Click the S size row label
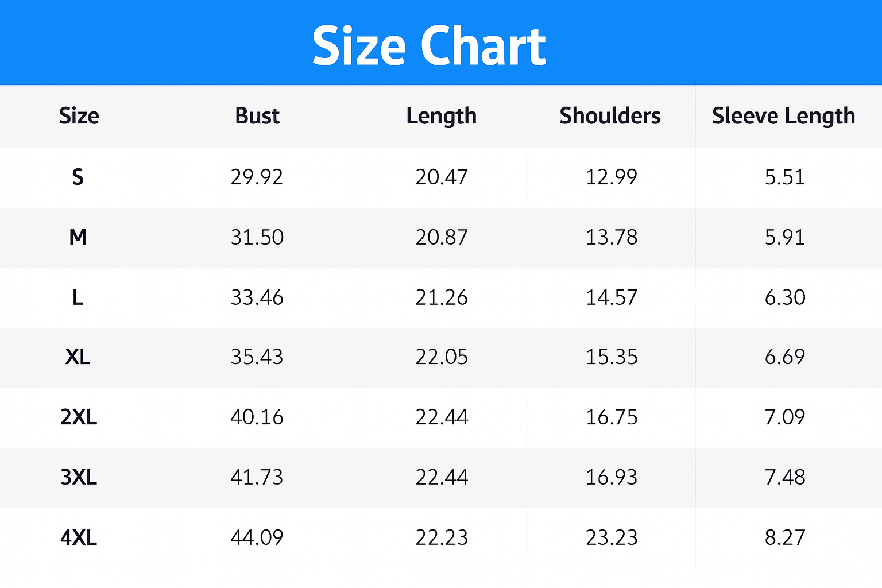This screenshot has height=588, width=882. coord(78,177)
